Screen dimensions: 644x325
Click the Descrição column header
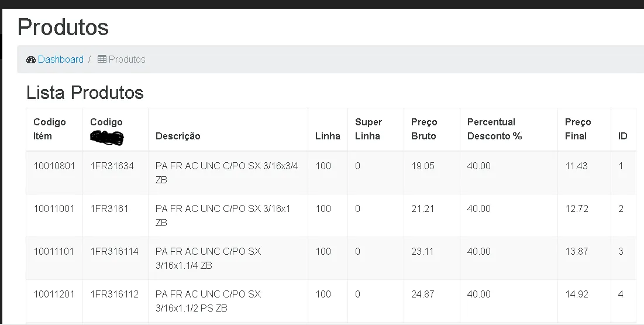178,136
